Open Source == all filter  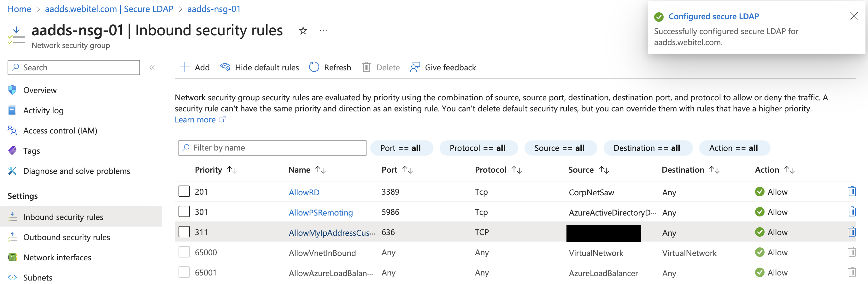click(x=560, y=148)
